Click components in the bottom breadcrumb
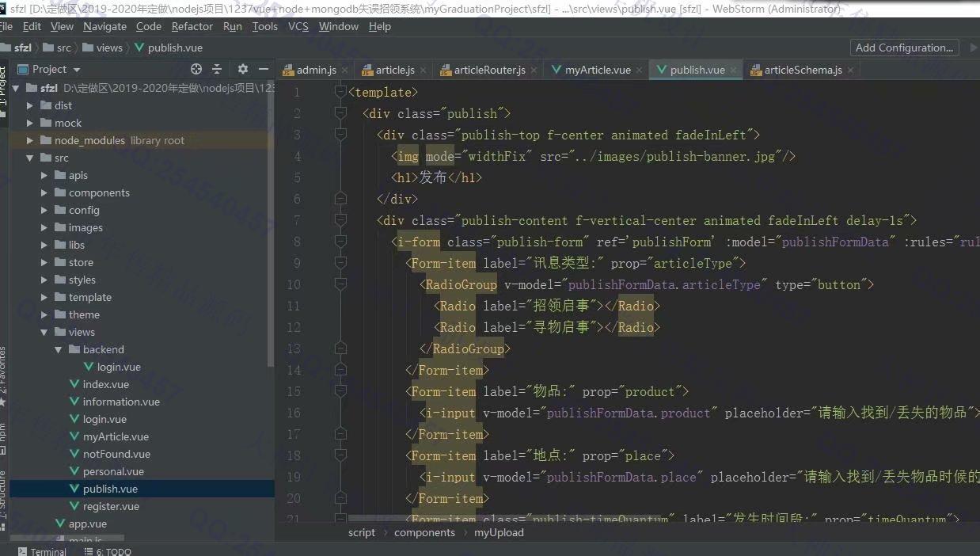 (x=424, y=532)
